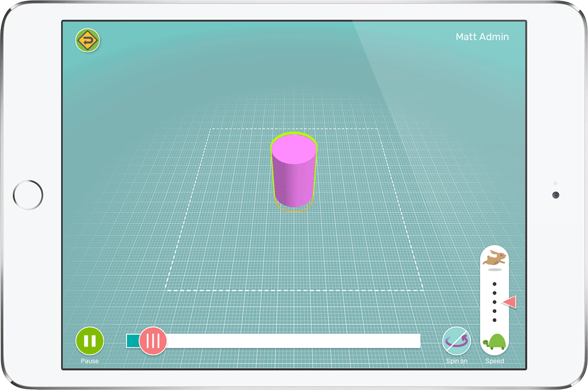Click the red triangle speed pointer

click(x=510, y=302)
